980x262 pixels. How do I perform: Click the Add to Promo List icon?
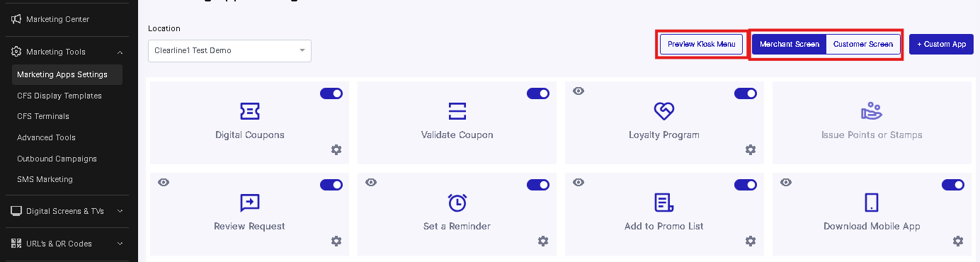pyautogui.click(x=663, y=203)
